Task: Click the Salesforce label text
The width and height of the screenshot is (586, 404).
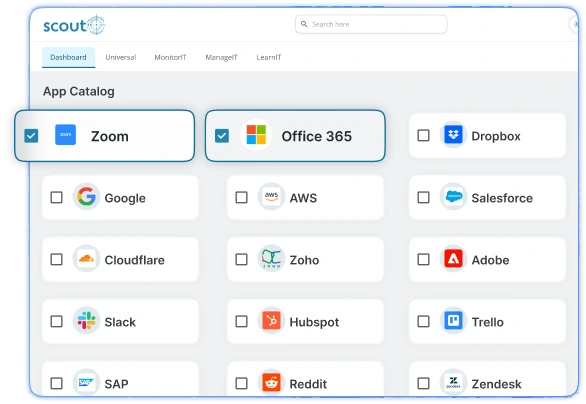Action: (502, 198)
